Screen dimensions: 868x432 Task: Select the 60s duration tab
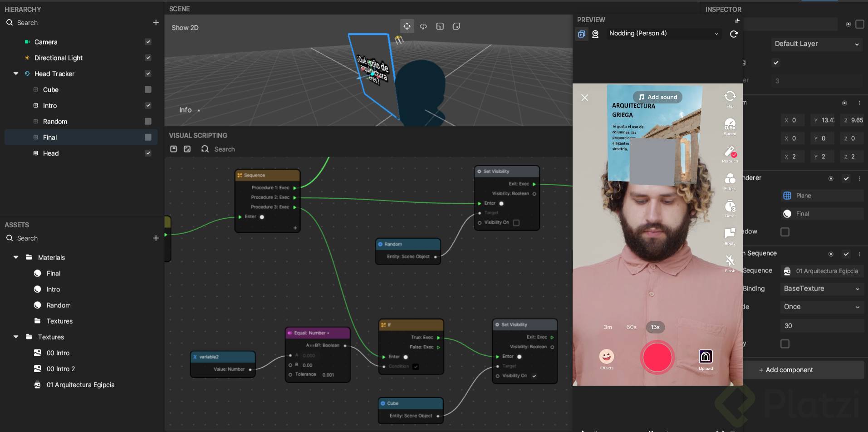click(631, 327)
